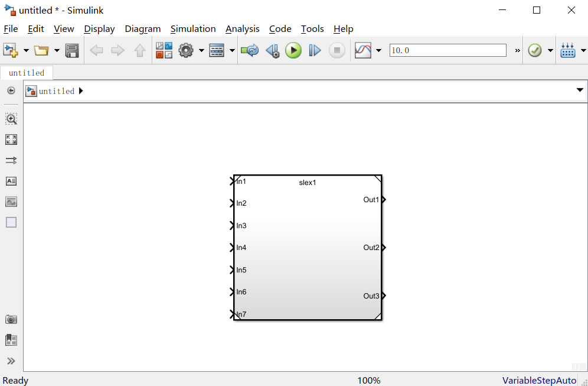588x386 pixels.
Task: Open the Diagram menu
Action: coord(142,29)
